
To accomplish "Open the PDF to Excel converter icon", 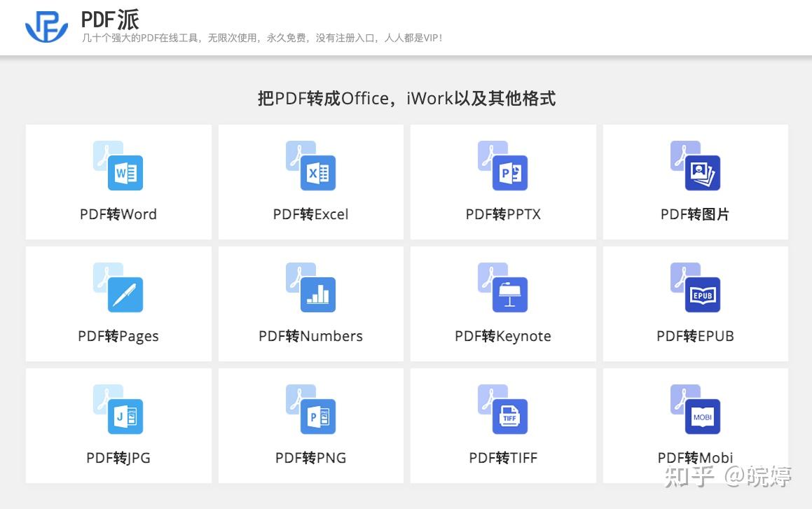I will (310, 165).
